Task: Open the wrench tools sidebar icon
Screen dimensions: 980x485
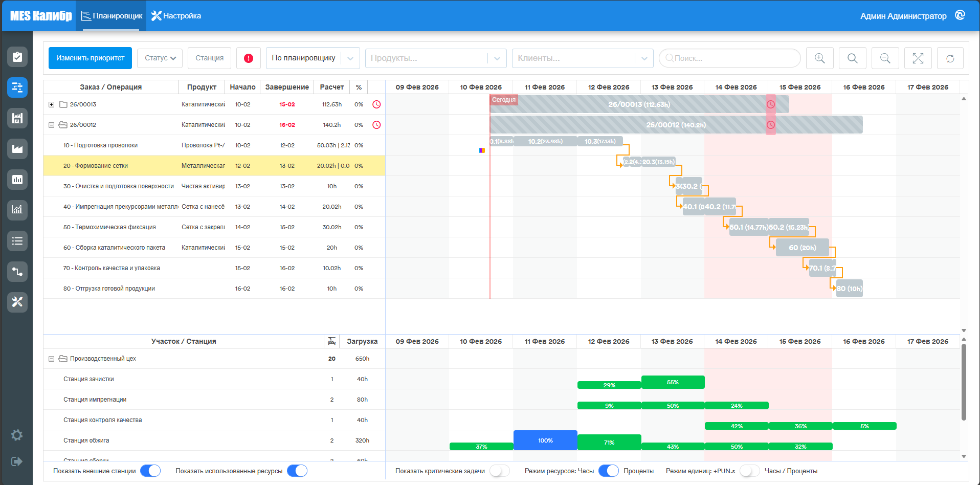Action: [17, 302]
